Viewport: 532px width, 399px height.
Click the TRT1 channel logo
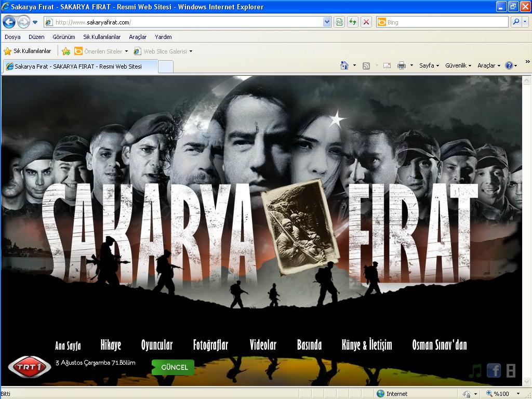click(x=30, y=367)
